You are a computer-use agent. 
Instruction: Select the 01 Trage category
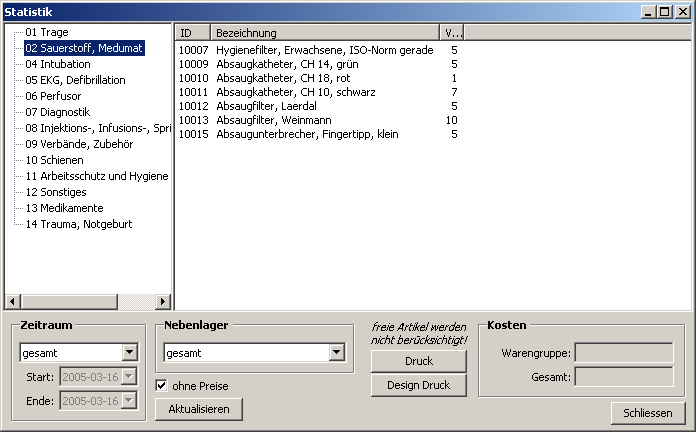(x=47, y=32)
